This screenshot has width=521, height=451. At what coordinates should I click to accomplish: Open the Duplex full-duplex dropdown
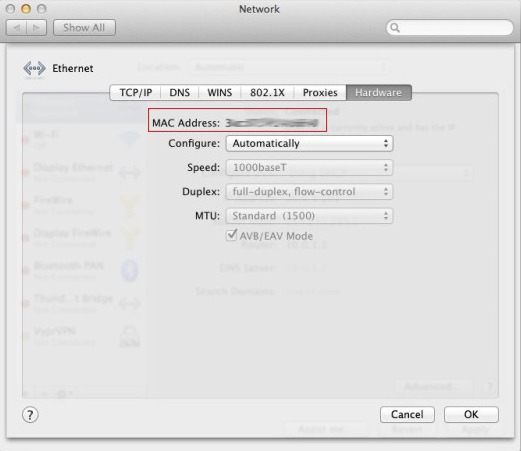pyautogui.click(x=309, y=192)
